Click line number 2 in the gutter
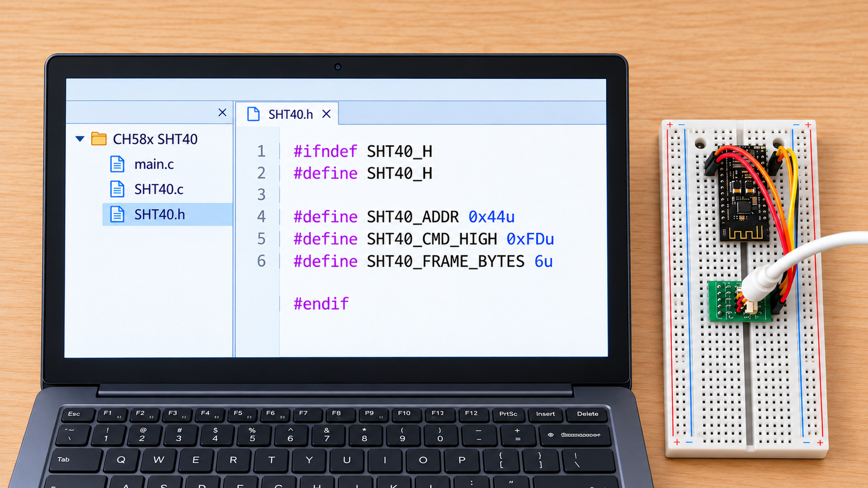868x488 pixels. (261, 173)
